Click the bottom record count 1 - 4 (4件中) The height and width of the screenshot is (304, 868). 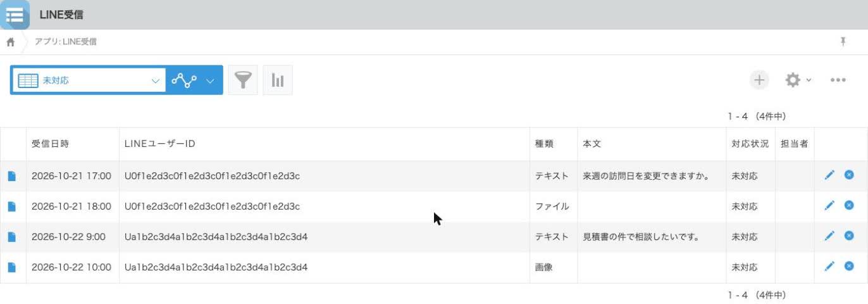[x=757, y=295]
